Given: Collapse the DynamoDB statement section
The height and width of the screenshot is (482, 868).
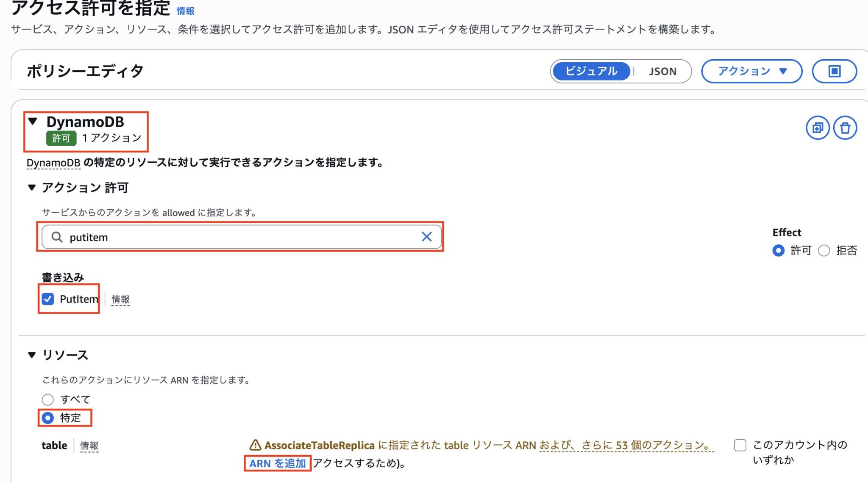Looking at the screenshot, I should (33, 122).
